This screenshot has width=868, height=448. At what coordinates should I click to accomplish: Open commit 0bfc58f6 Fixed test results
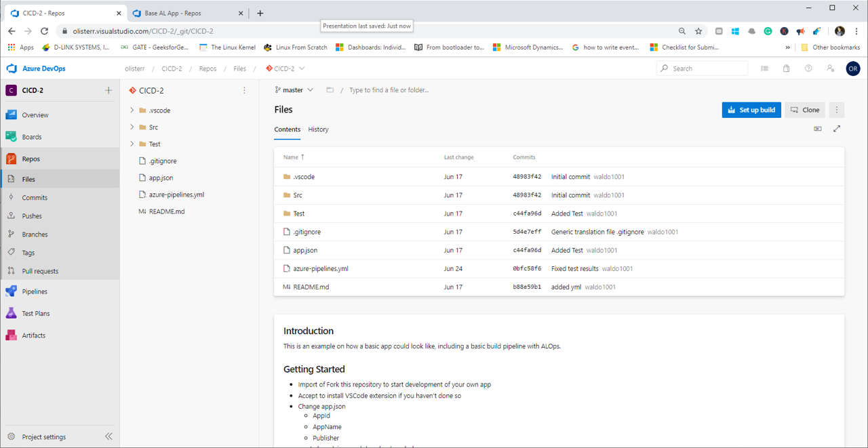527,269
